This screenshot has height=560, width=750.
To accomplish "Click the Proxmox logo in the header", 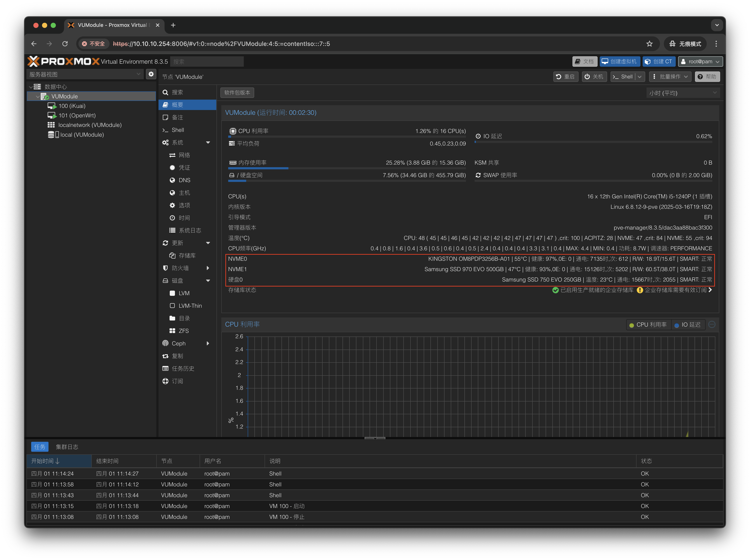I will (x=63, y=61).
